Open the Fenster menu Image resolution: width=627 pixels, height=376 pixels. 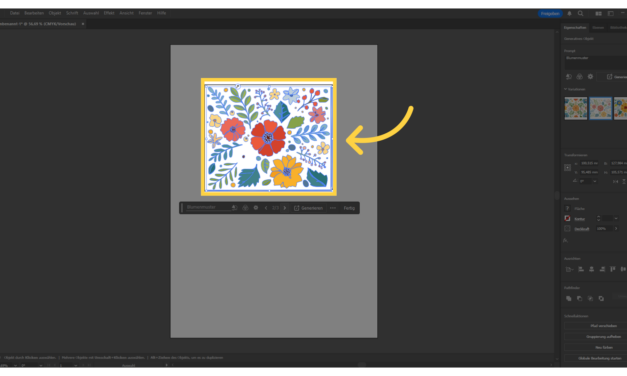click(x=145, y=13)
